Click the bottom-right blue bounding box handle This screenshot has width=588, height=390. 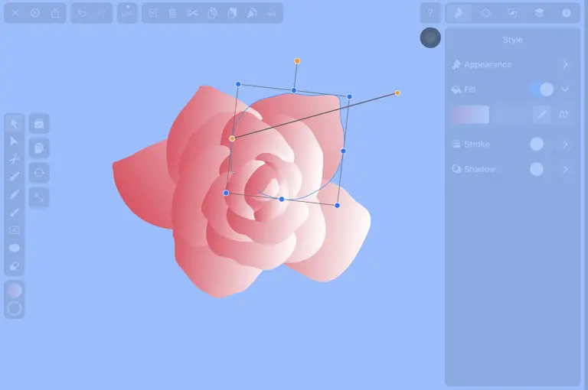coord(337,205)
